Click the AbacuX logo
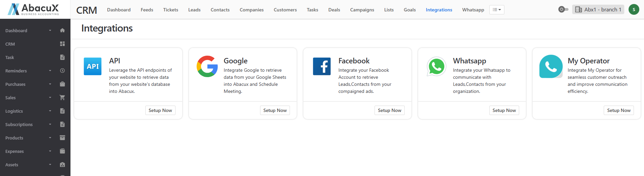The height and width of the screenshot is (176, 644). coord(34,9)
